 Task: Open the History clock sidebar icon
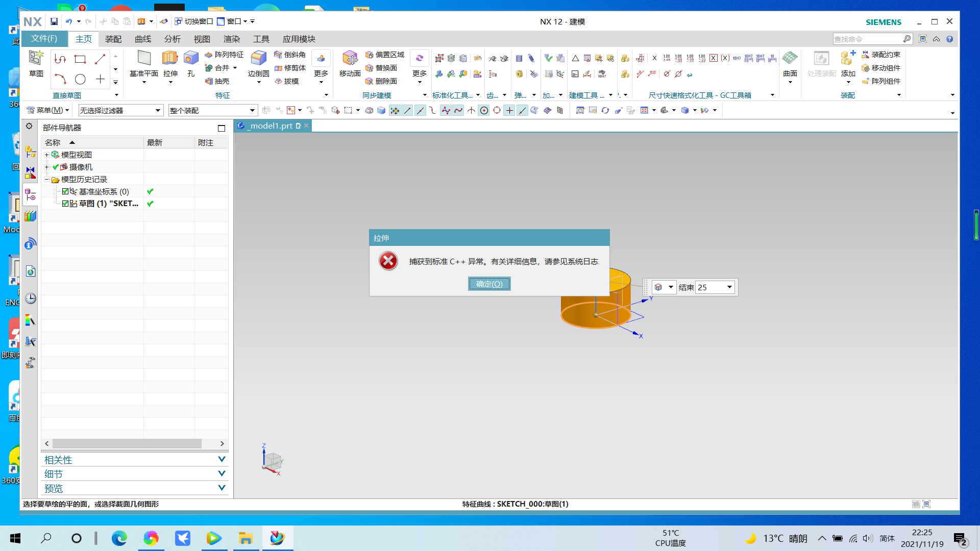[31, 298]
